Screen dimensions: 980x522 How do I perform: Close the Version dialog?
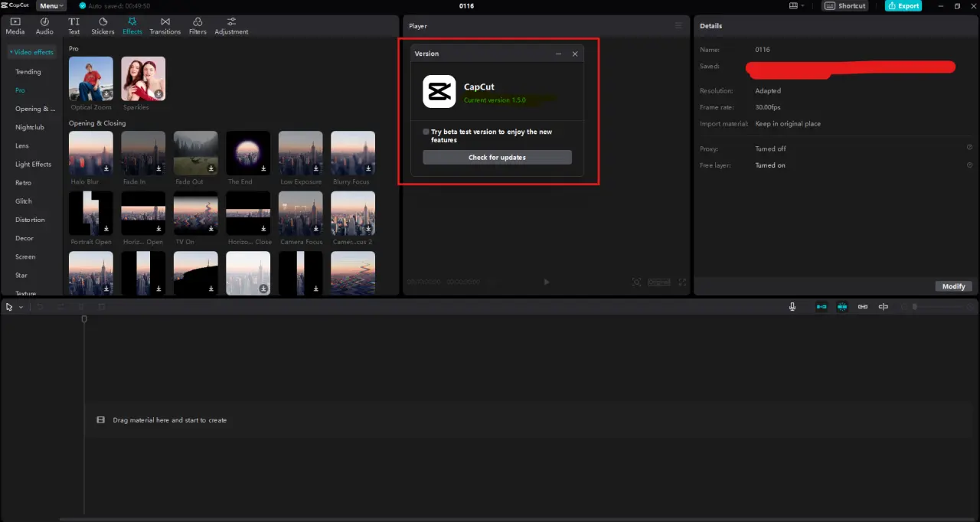tap(575, 54)
